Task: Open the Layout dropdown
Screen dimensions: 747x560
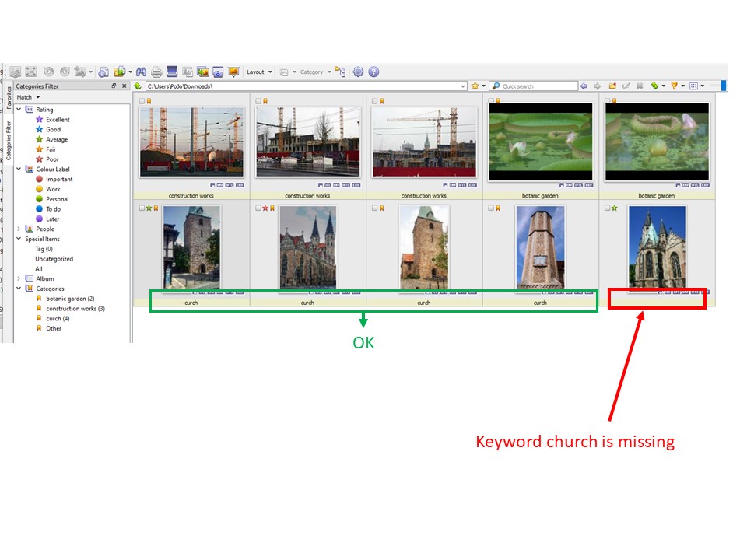Action: tap(259, 72)
